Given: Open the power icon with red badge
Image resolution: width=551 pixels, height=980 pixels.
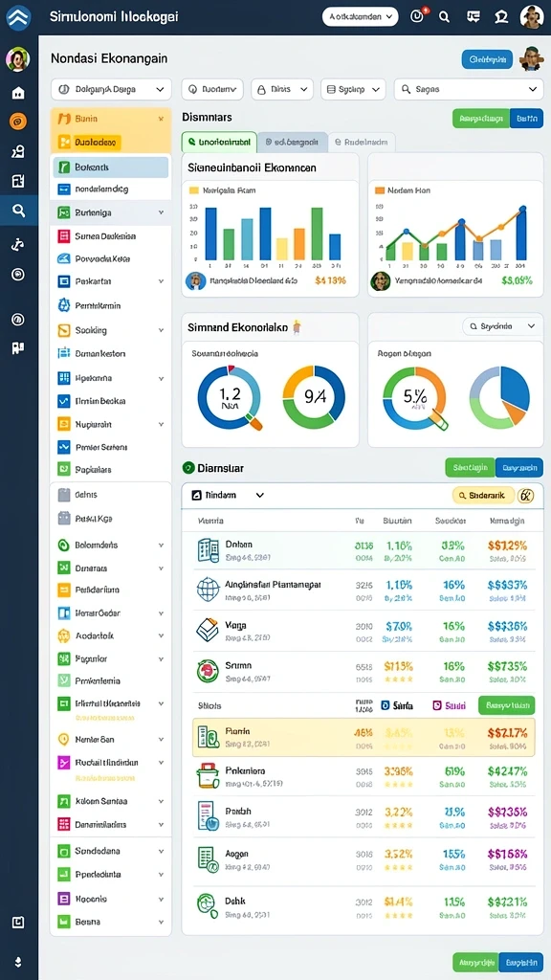Looking at the screenshot, I should pos(417,17).
